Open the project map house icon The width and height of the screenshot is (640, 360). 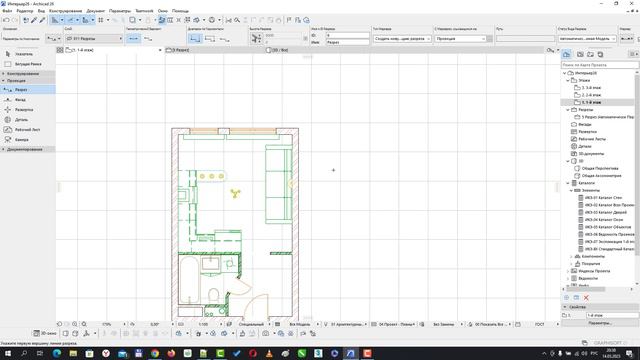pos(567,54)
